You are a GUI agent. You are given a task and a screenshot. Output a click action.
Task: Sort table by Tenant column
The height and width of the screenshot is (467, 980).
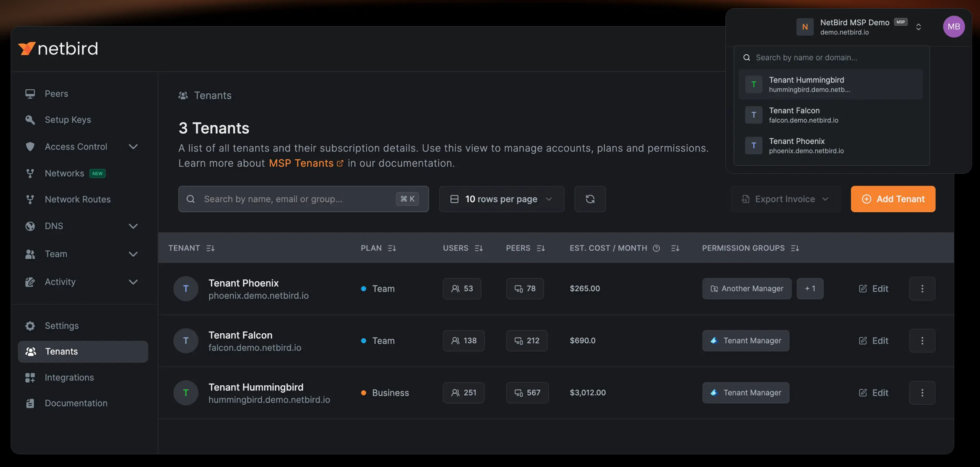[211, 248]
